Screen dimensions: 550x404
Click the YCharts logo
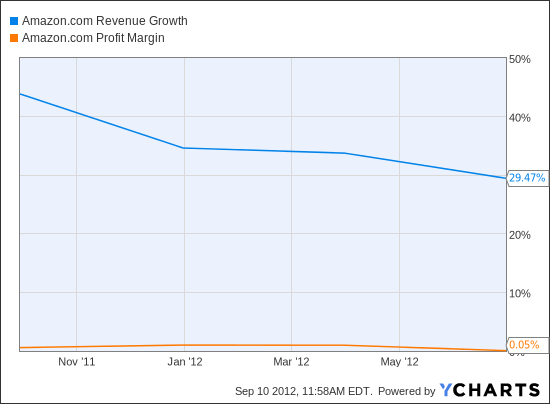490,390
